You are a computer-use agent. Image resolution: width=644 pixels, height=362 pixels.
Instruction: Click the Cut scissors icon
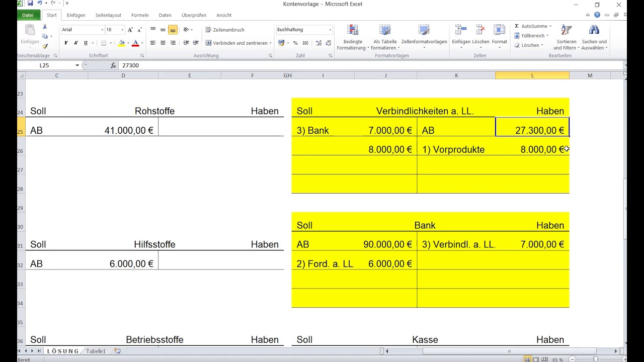click(x=45, y=27)
